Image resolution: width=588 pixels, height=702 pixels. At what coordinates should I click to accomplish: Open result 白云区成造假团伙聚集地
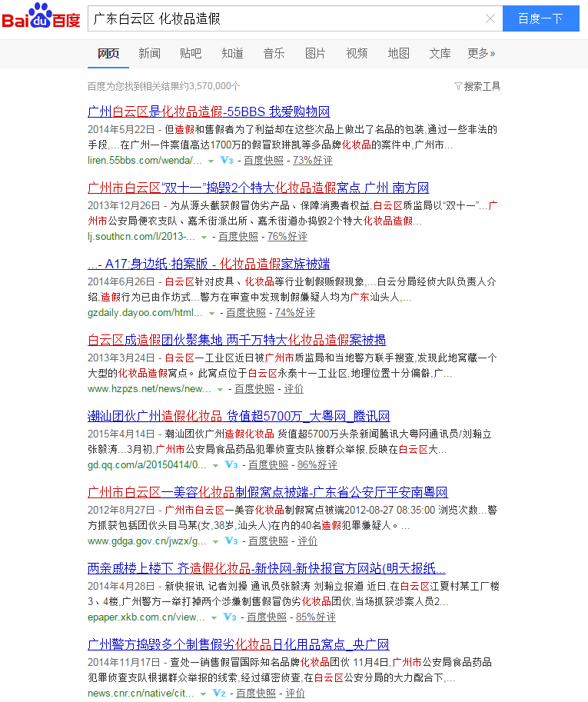[x=237, y=340]
